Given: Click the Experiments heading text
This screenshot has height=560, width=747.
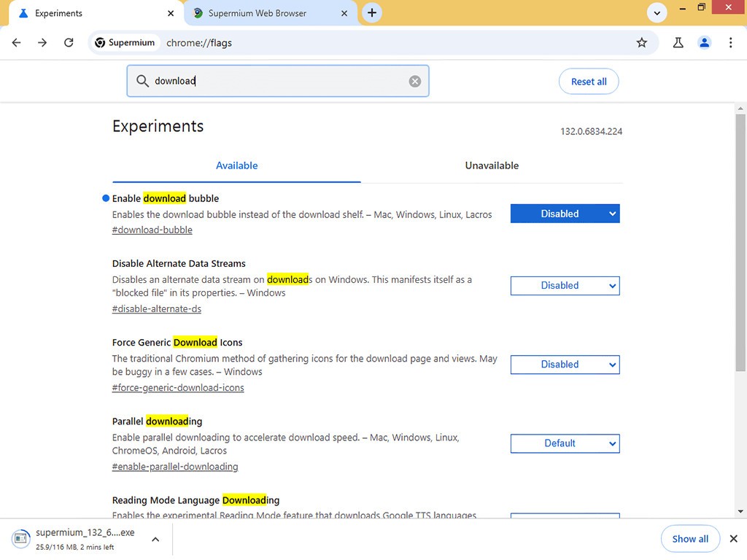Looking at the screenshot, I should [x=158, y=126].
